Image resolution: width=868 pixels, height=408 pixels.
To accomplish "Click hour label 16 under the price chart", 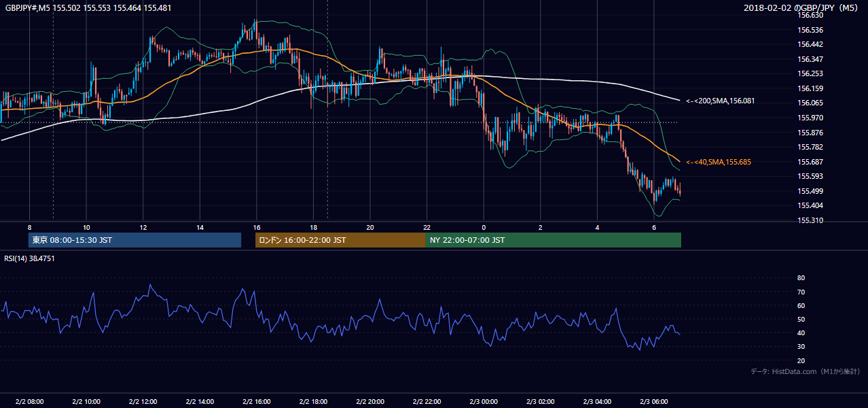I will [x=256, y=227].
